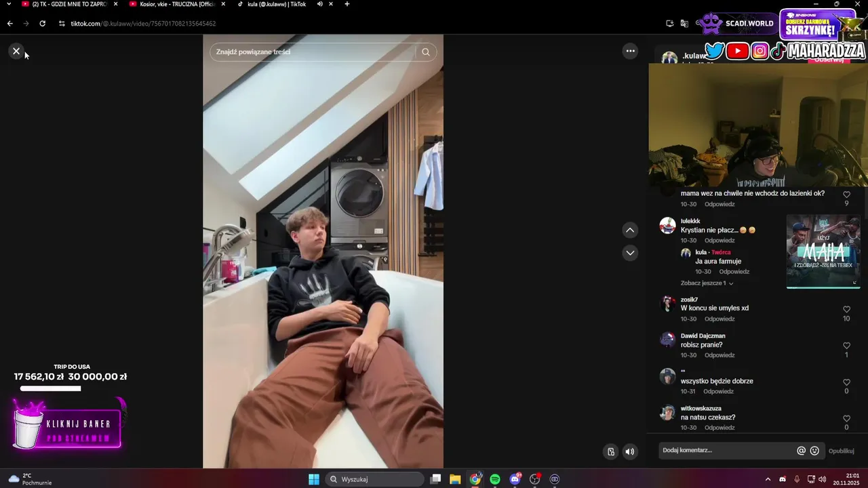
Task: Open File Explorer from the taskbar
Action: [455, 479]
